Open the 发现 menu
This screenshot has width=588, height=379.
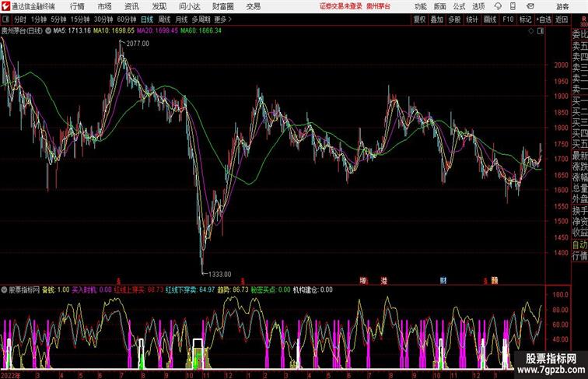159,6
